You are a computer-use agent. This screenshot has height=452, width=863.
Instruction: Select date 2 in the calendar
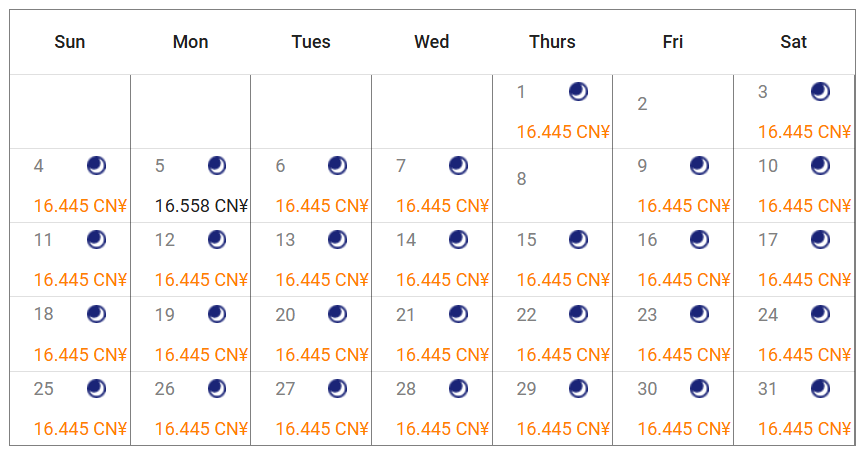pos(642,104)
